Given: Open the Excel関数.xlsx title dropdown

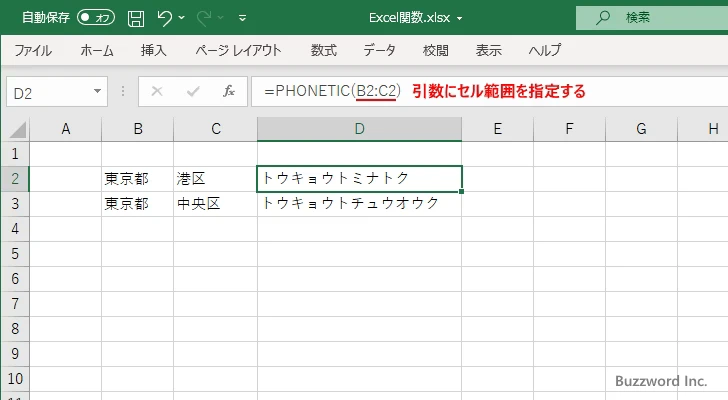Looking at the screenshot, I should coord(460,19).
